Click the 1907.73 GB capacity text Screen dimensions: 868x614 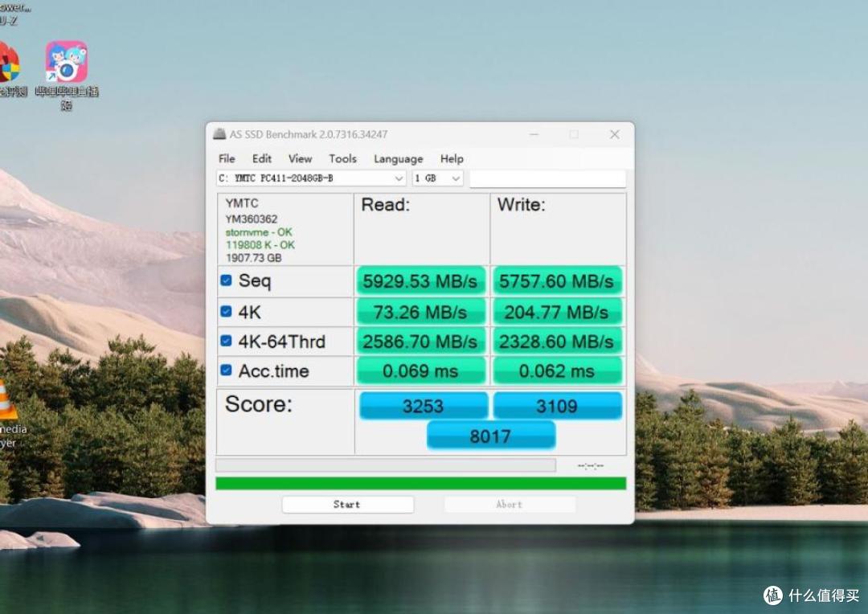pos(253,258)
